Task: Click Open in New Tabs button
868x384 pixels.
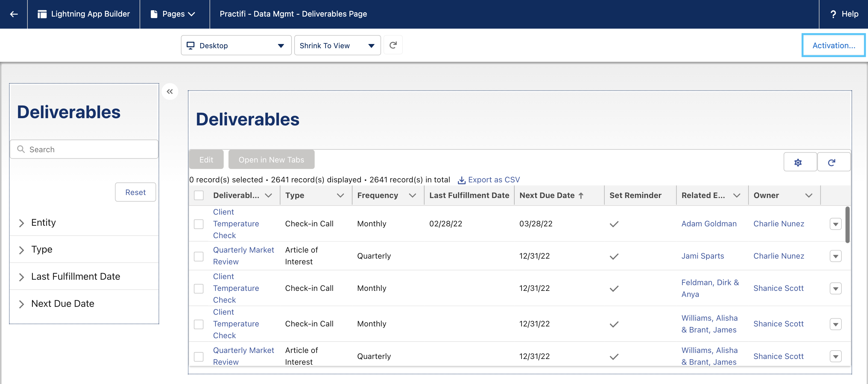Action: click(x=271, y=160)
